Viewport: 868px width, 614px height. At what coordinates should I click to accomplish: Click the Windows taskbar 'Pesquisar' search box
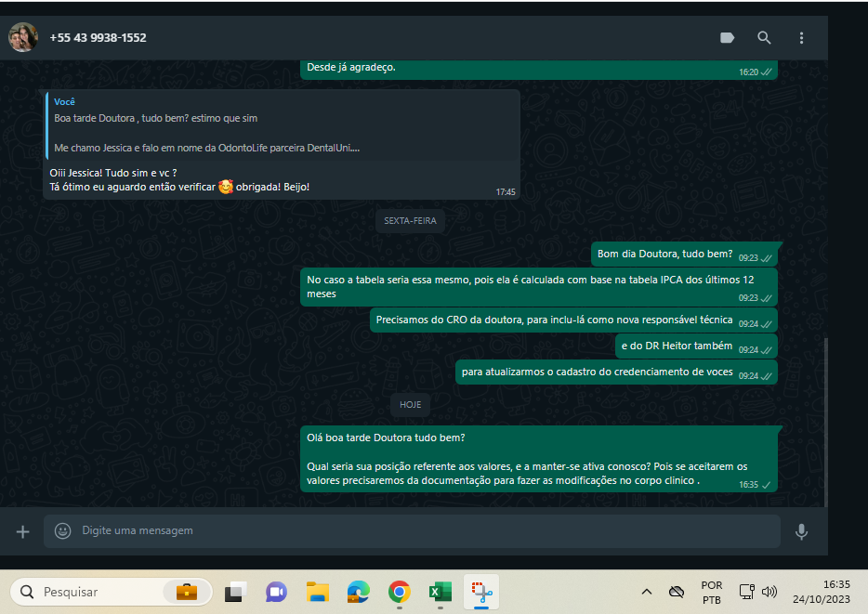[x=112, y=592]
